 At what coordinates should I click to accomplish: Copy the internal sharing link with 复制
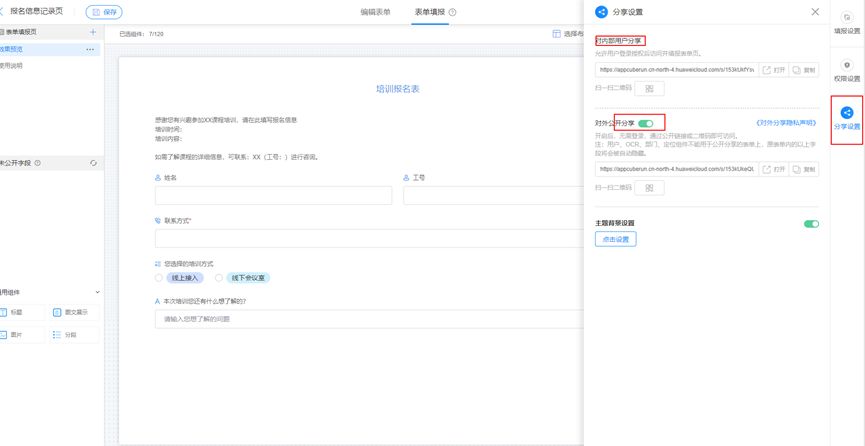click(x=804, y=70)
